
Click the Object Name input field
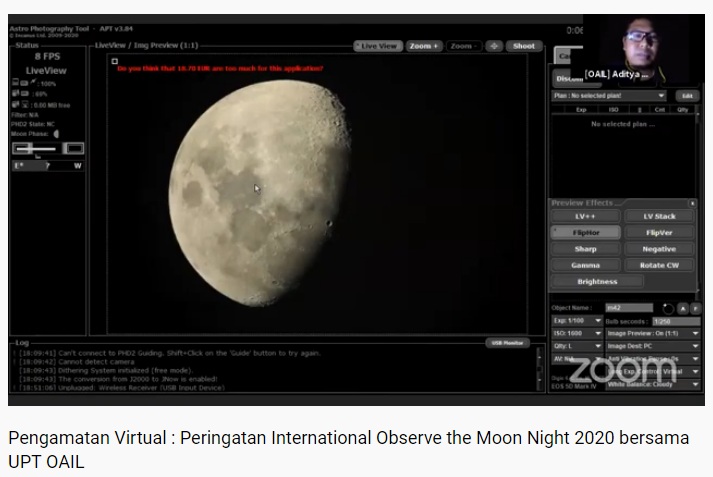pos(629,308)
